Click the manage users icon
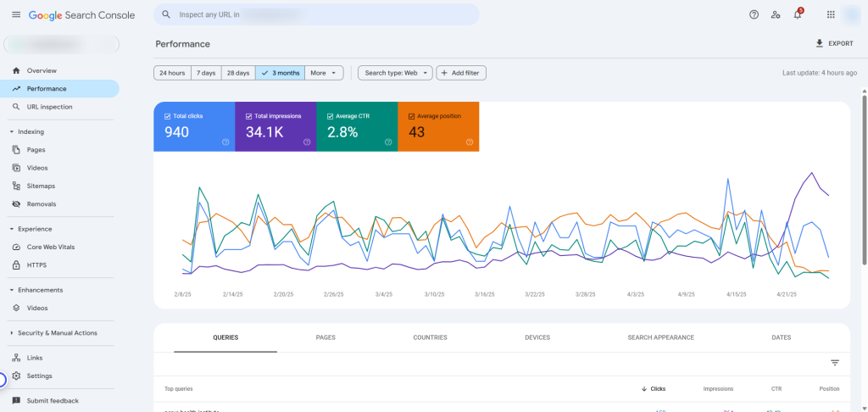 click(x=776, y=14)
